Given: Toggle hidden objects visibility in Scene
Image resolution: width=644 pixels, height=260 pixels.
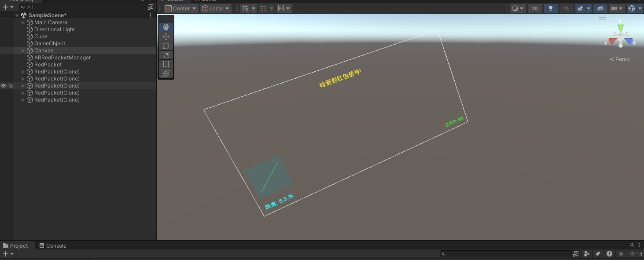Looking at the screenshot, I should click(x=600, y=8).
